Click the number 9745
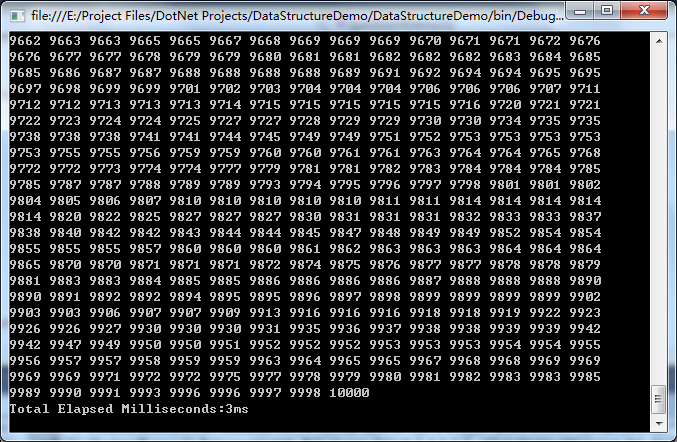The image size is (677, 442). tap(265, 137)
